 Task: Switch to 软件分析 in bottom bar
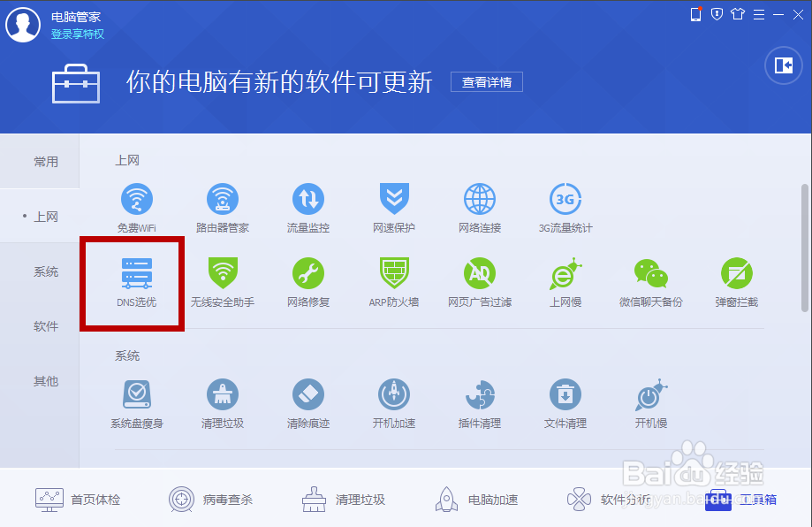pos(609,500)
